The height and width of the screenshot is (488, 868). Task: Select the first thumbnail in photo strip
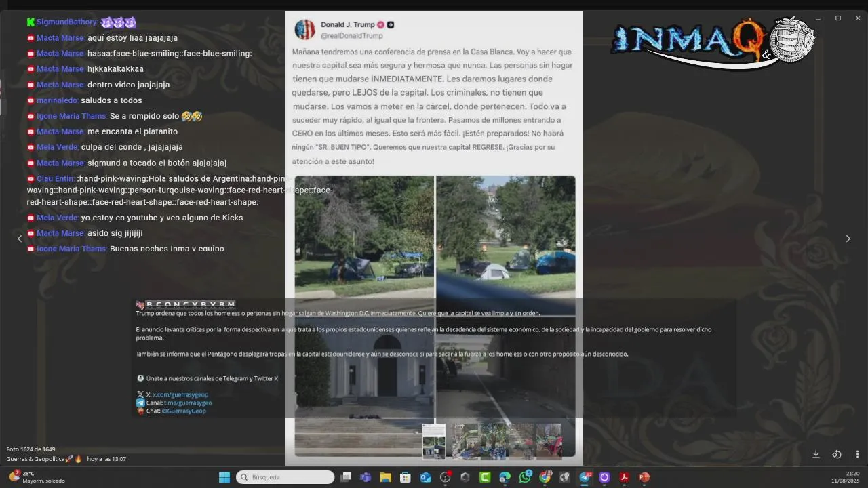(x=434, y=441)
